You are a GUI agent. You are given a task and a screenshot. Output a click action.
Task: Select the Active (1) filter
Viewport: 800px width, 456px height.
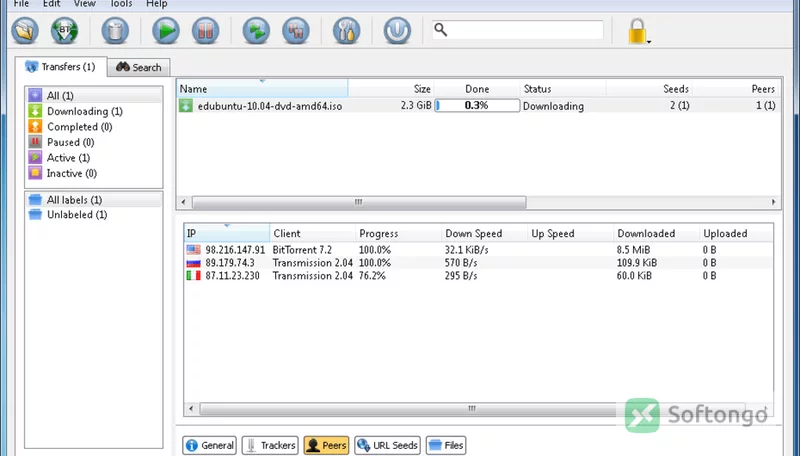click(x=94, y=158)
